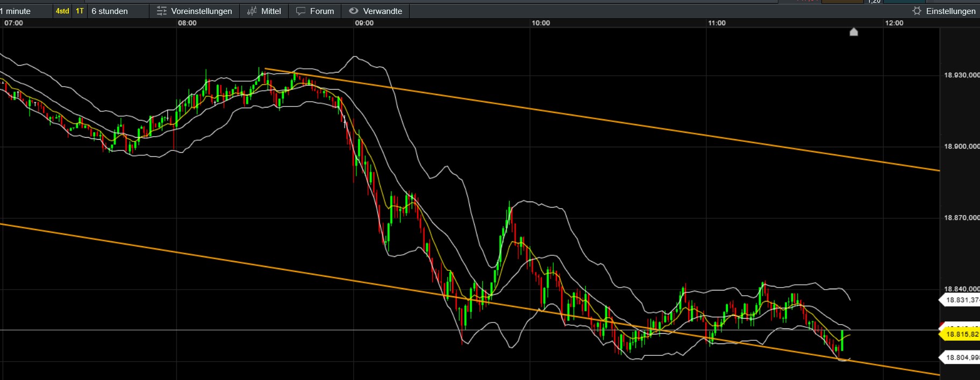Viewport: 980px width, 380px height.
Task: Select the 4std timeframe shortcut
Action: click(x=62, y=11)
